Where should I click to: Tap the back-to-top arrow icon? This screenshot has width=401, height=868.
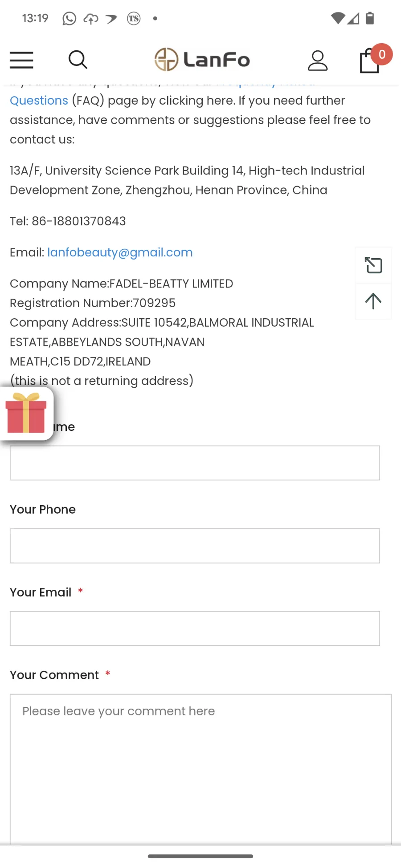click(373, 301)
